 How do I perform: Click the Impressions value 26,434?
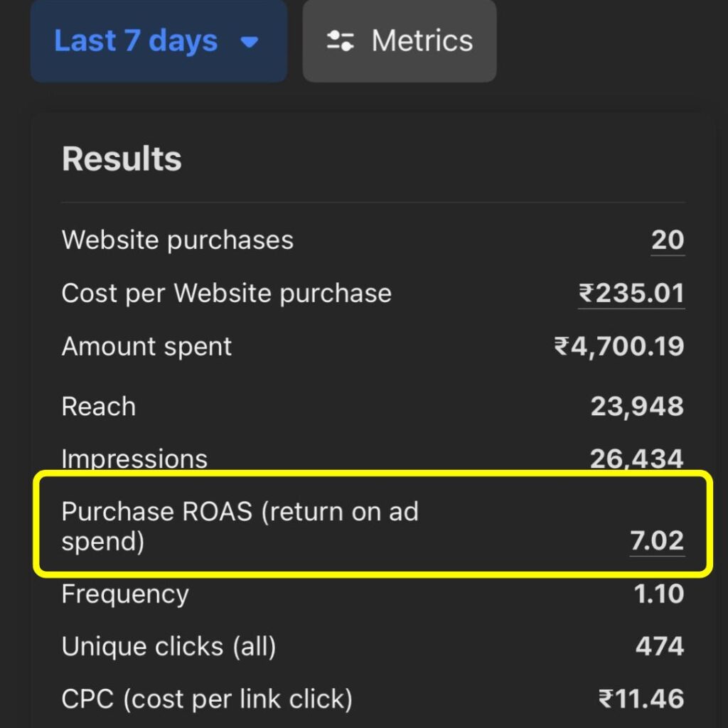637,459
